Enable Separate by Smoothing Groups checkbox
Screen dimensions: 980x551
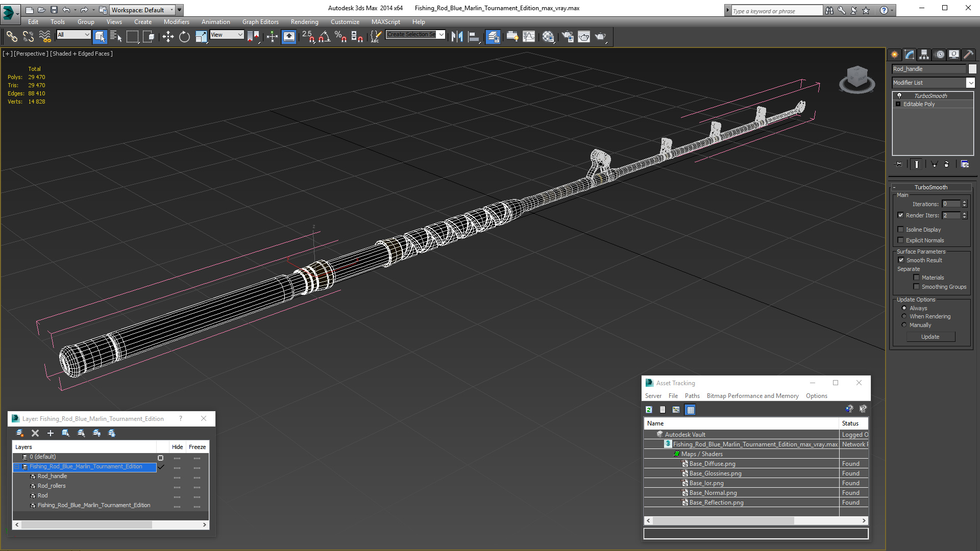(x=916, y=287)
